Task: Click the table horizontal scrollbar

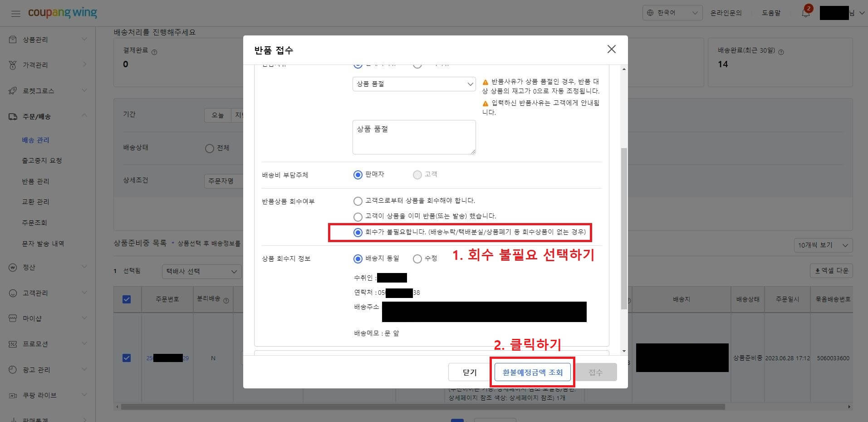Action: click(422, 407)
